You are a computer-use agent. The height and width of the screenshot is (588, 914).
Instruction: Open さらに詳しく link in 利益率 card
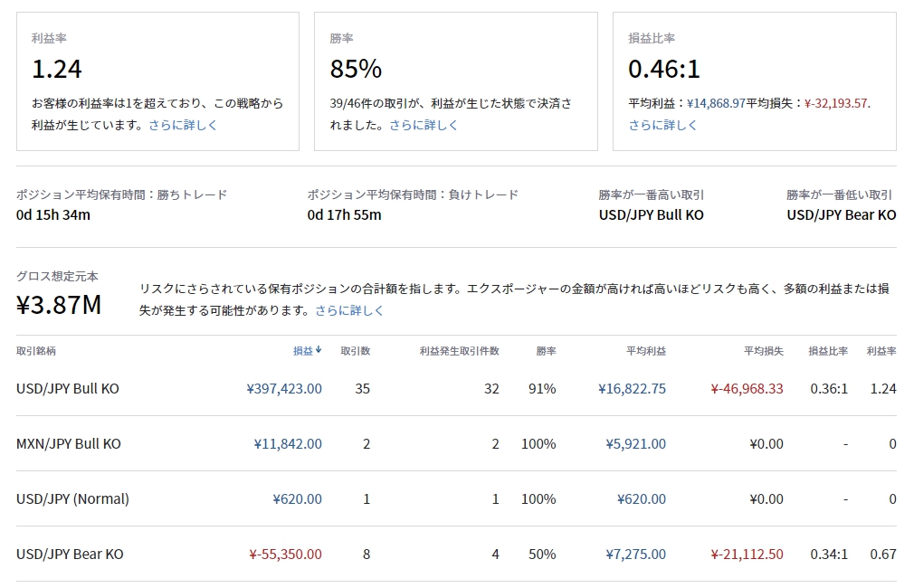click(184, 125)
